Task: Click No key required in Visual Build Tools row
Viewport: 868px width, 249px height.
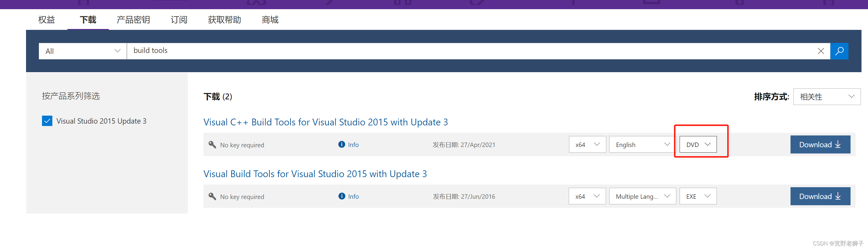Action: tap(242, 197)
